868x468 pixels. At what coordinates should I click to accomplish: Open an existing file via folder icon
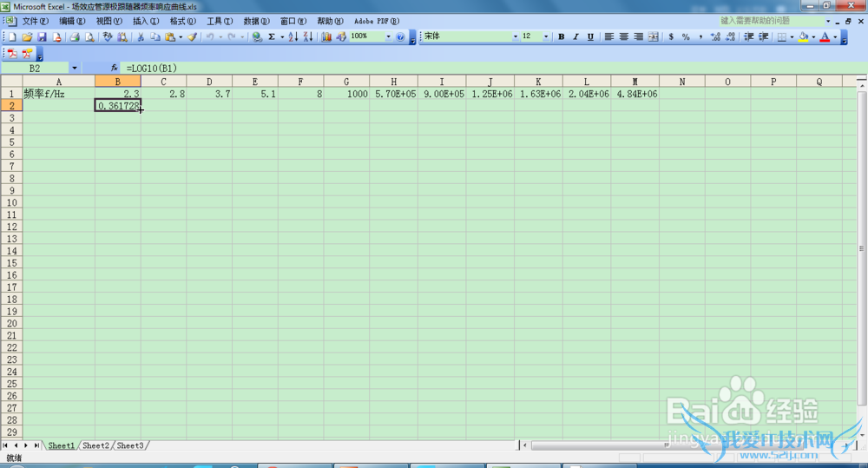[x=27, y=36]
